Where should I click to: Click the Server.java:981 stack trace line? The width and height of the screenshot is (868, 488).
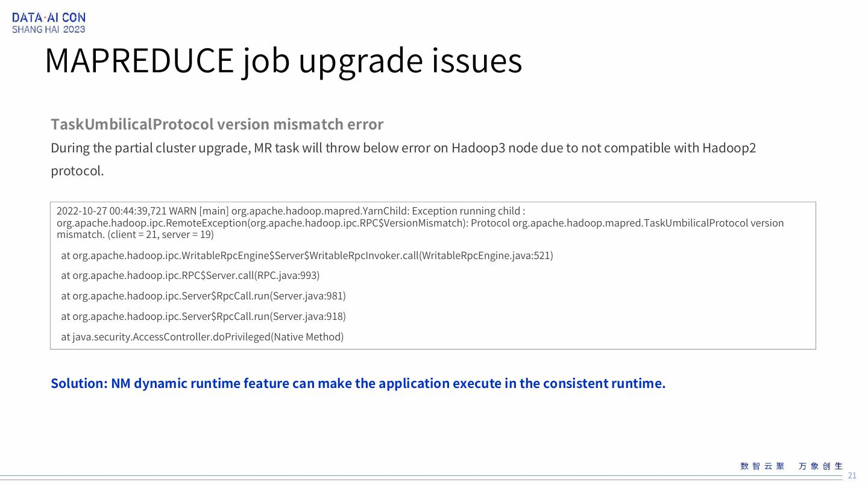(x=203, y=296)
